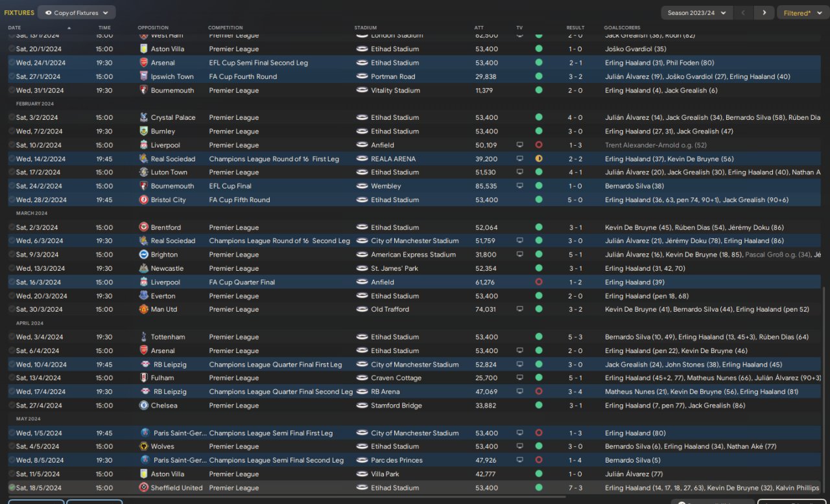Sort by the Stadium column header
This screenshot has height=504, width=830.
coord(366,28)
